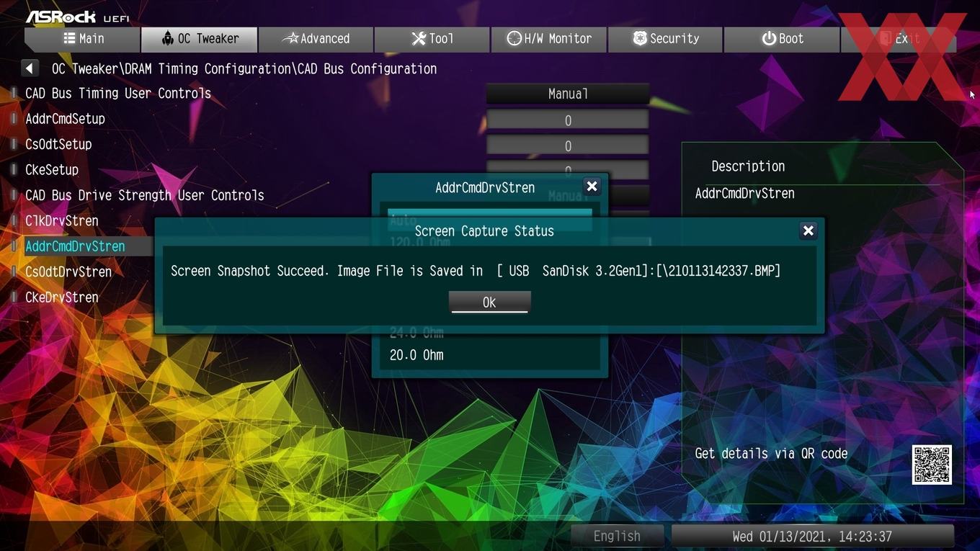Click the date and time display
The image size is (980, 551).
click(812, 536)
